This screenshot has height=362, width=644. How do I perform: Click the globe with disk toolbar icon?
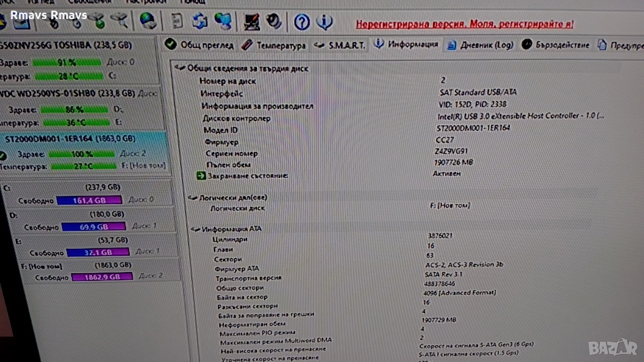pos(148,21)
